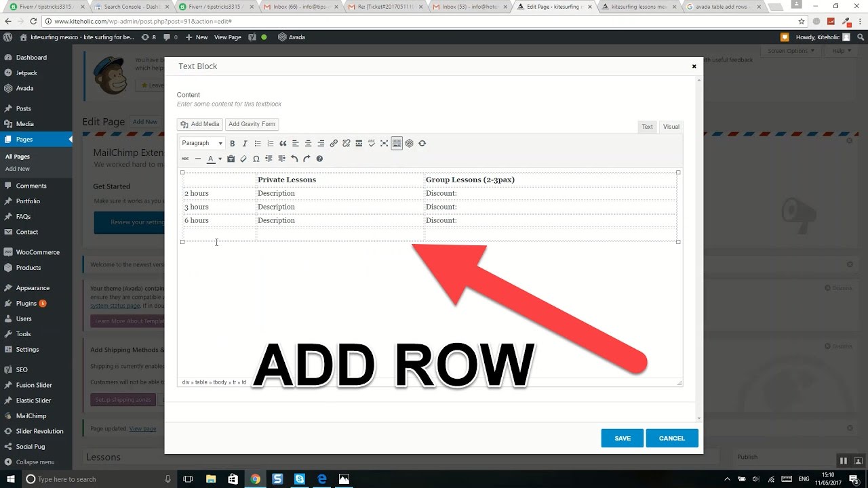Click the Add Gravity Form button
Viewport: 868px width, 488px height.
coord(252,124)
